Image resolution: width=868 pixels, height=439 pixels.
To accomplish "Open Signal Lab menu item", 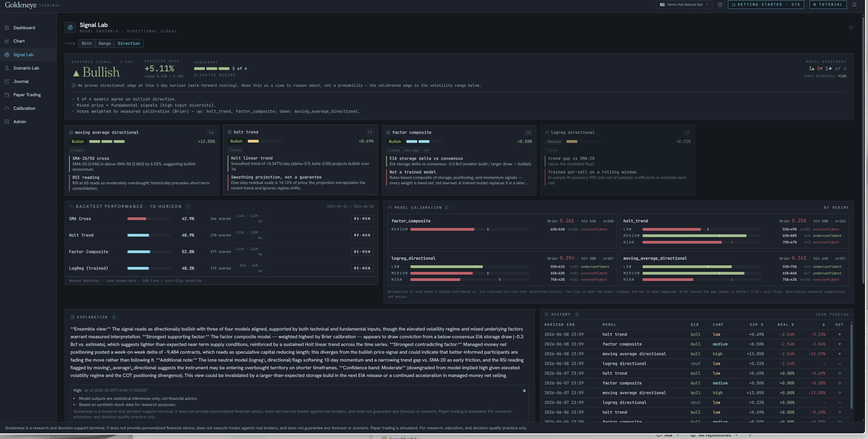I will 28,55.
